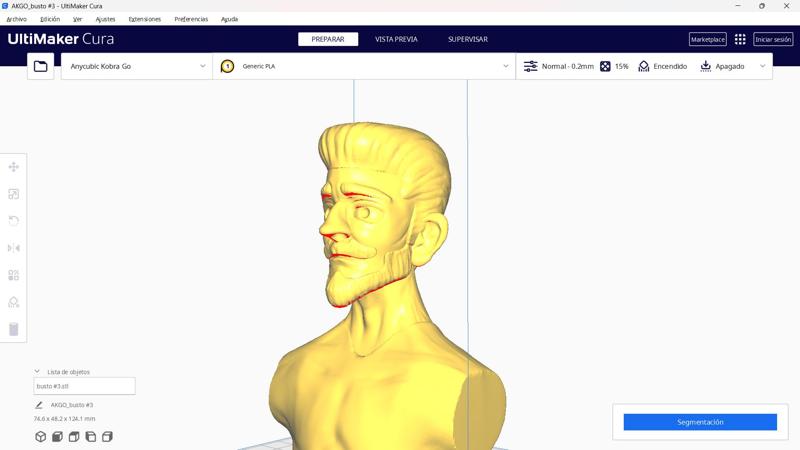Click the AKGO_busto #3 job name
The height and width of the screenshot is (450, 800).
(x=71, y=405)
